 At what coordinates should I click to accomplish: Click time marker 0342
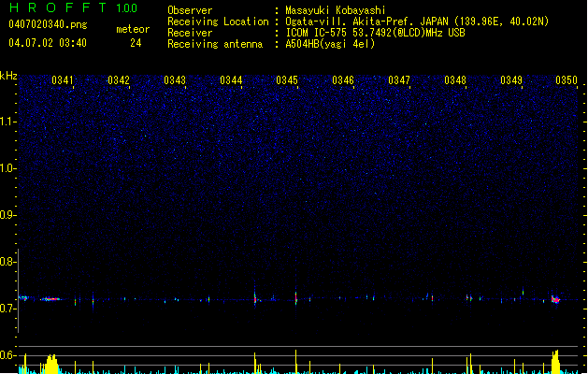pos(119,80)
